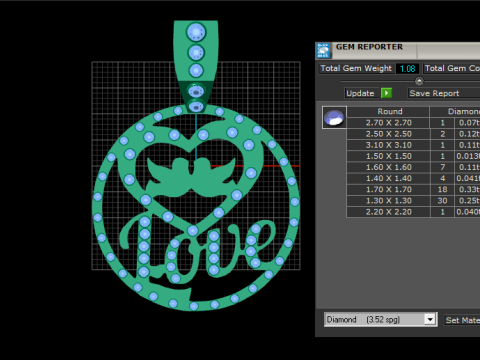Click the quantity 4 cell
Image resolution: width=480 pixels, height=360 pixels.
[x=442, y=178]
